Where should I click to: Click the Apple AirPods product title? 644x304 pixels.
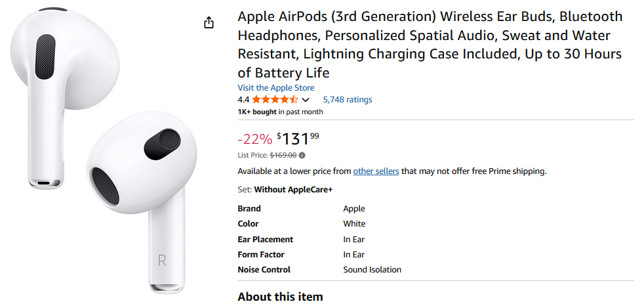click(x=430, y=45)
